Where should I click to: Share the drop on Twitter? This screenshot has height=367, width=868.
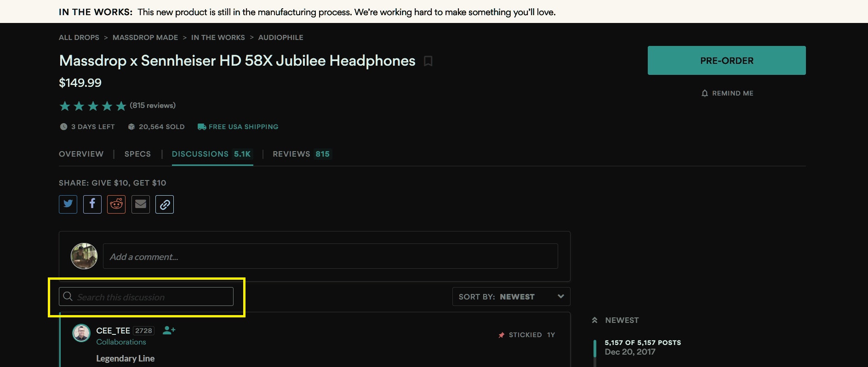click(68, 204)
